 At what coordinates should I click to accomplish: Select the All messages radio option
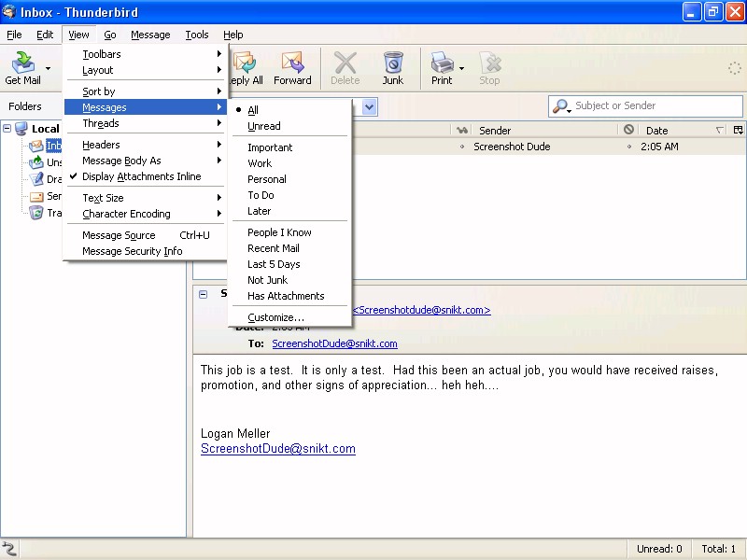point(290,110)
